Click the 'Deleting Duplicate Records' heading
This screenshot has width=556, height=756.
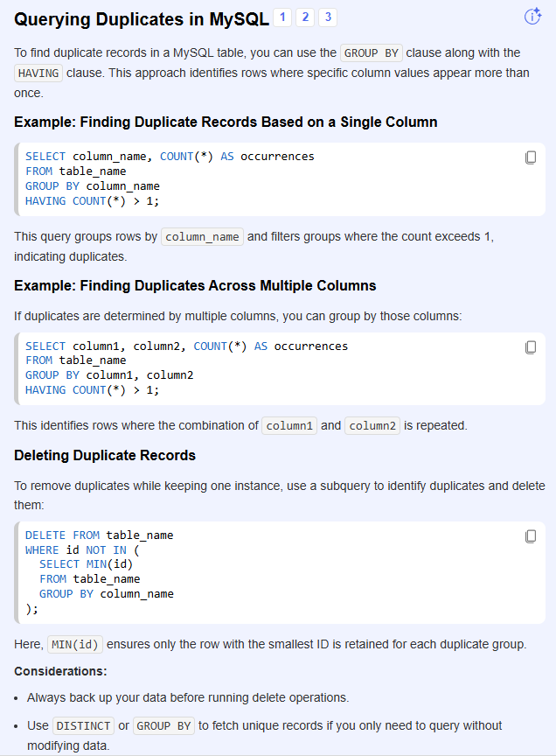[x=105, y=455]
